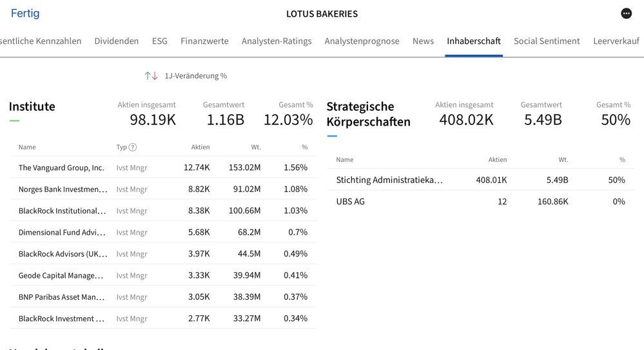Select the UBS AG holder row
The image size is (644, 350).
(480, 202)
